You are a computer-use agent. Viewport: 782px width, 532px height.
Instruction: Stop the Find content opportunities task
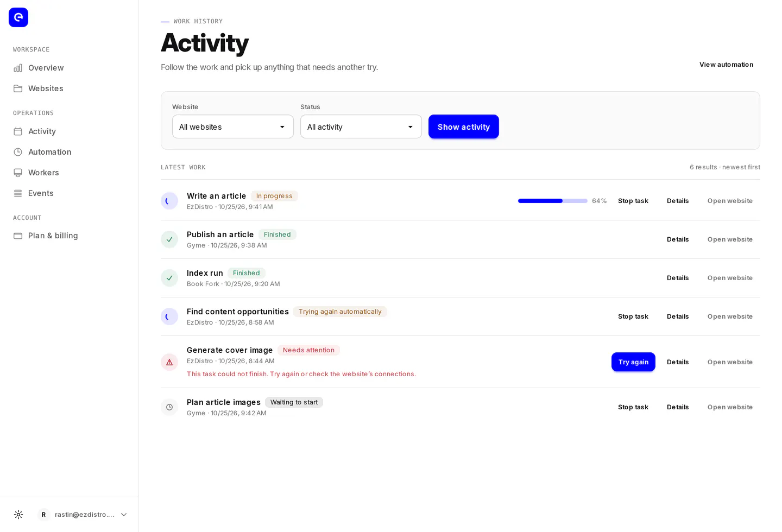[x=633, y=316]
